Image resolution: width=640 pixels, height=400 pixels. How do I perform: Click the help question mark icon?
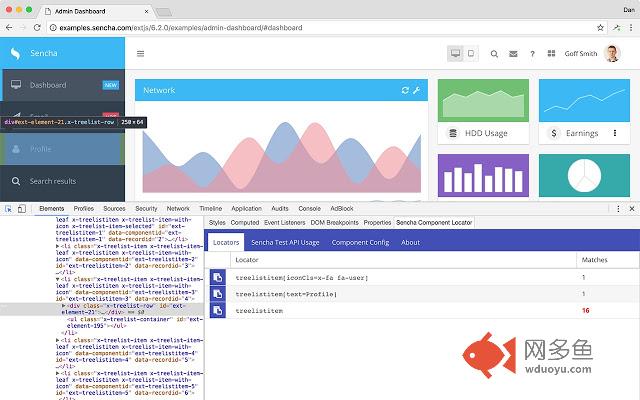click(x=532, y=54)
